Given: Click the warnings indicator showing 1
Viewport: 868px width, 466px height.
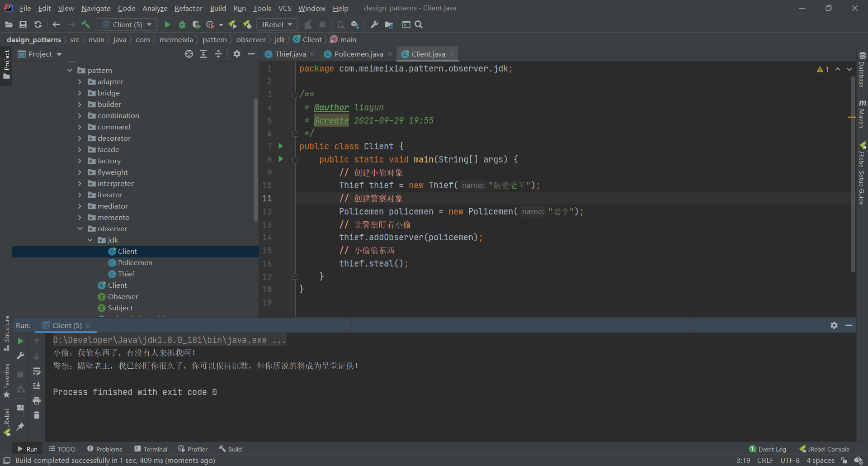Looking at the screenshot, I should (822, 69).
